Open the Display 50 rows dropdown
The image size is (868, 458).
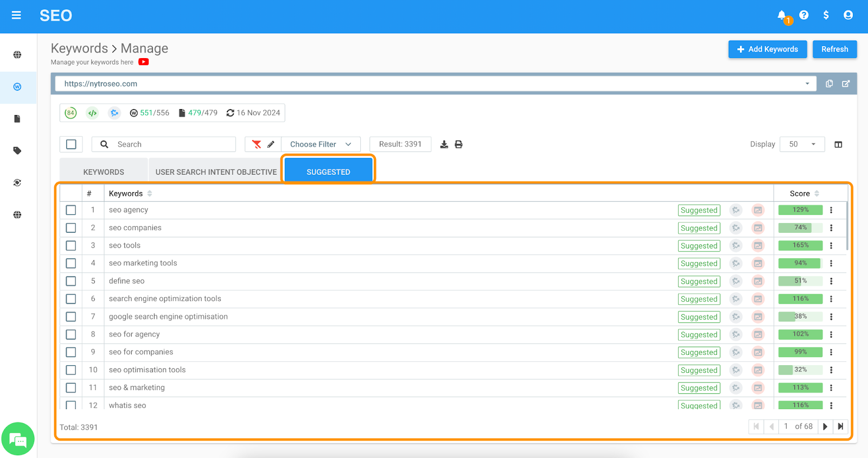tap(802, 144)
